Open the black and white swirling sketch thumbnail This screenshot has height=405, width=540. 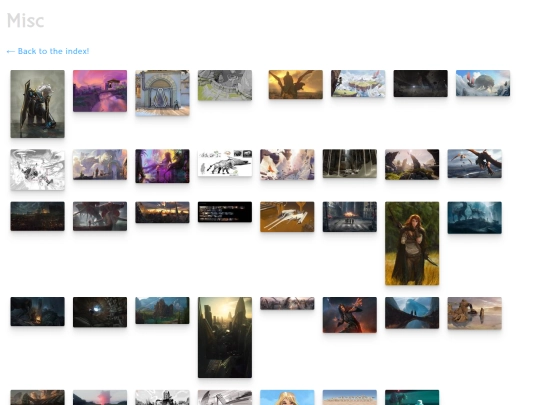tap(38, 169)
